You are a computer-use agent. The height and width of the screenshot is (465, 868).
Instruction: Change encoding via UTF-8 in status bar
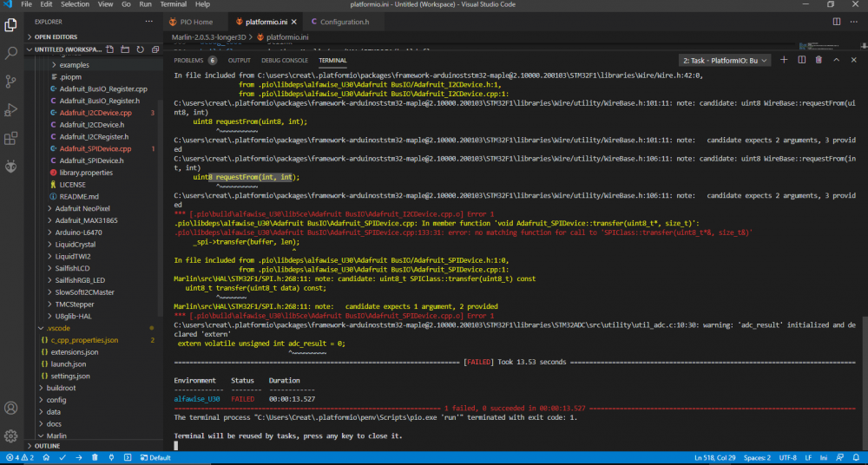point(788,458)
